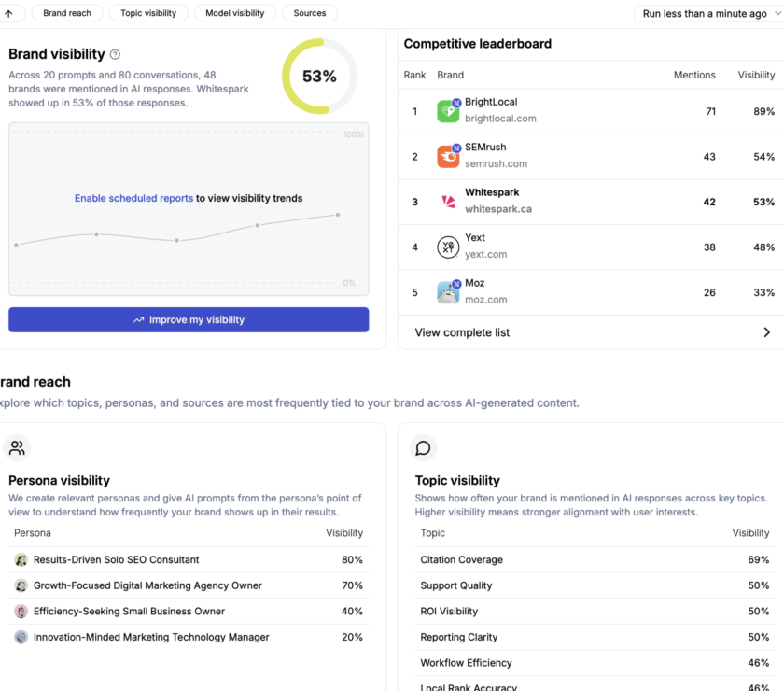Screen dimensions: 784x691
Task: Click View complete list link text
Action: point(462,332)
